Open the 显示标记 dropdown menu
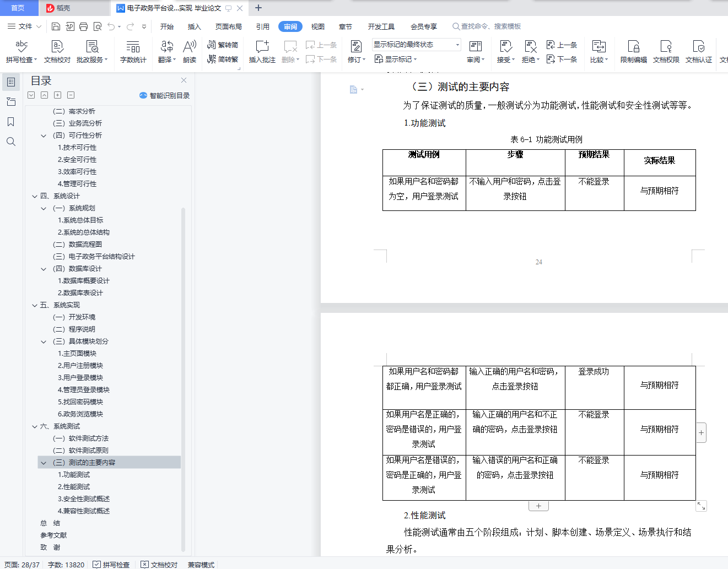 point(396,59)
